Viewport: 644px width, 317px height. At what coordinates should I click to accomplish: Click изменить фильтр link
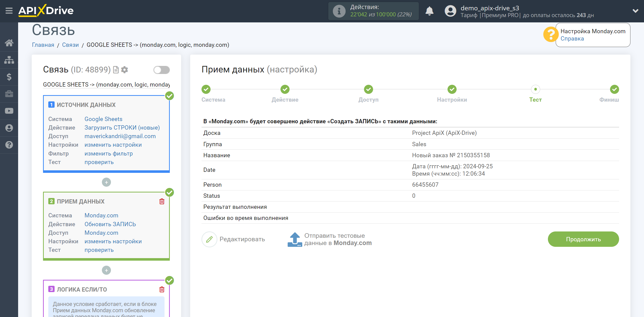coord(108,153)
